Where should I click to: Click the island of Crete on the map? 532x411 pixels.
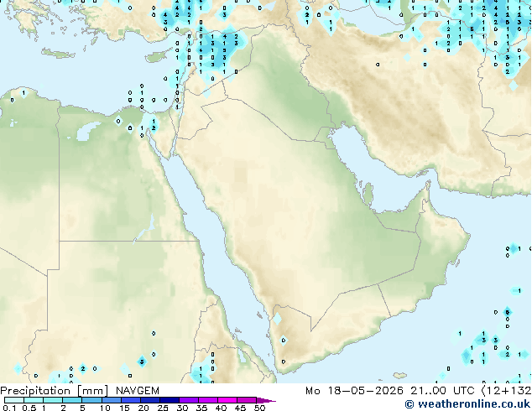[58, 53]
